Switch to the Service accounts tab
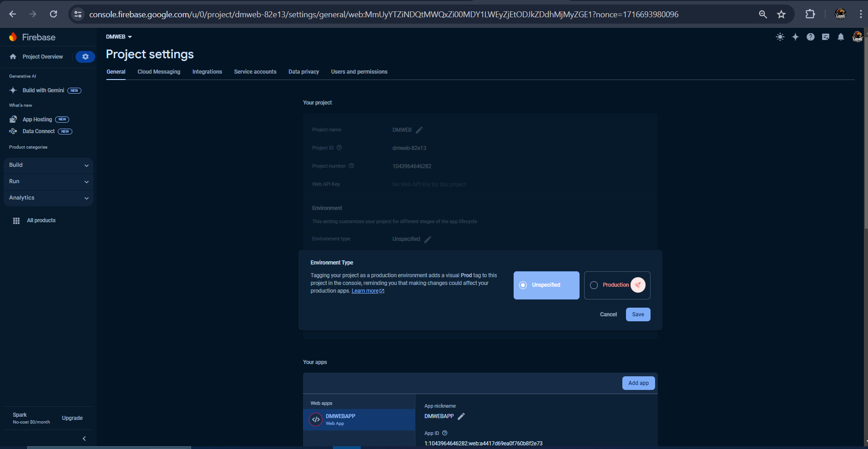Viewport: 868px width, 449px height. point(255,72)
